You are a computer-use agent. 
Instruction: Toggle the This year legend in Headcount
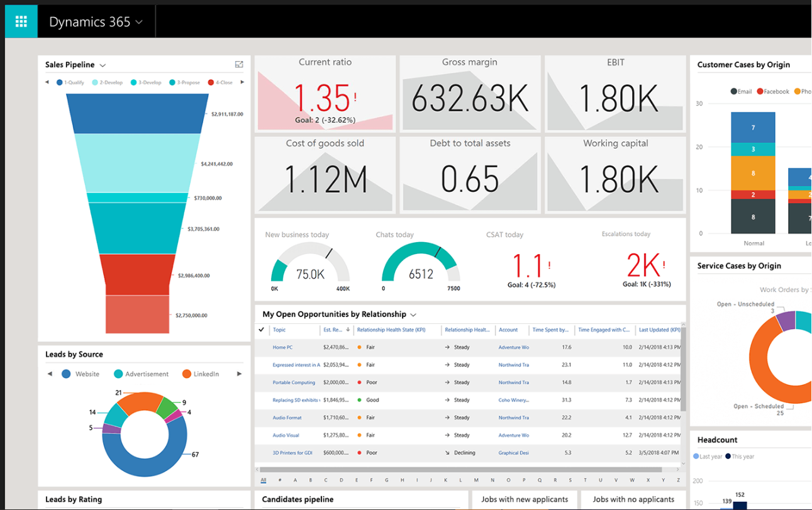[x=740, y=457]
